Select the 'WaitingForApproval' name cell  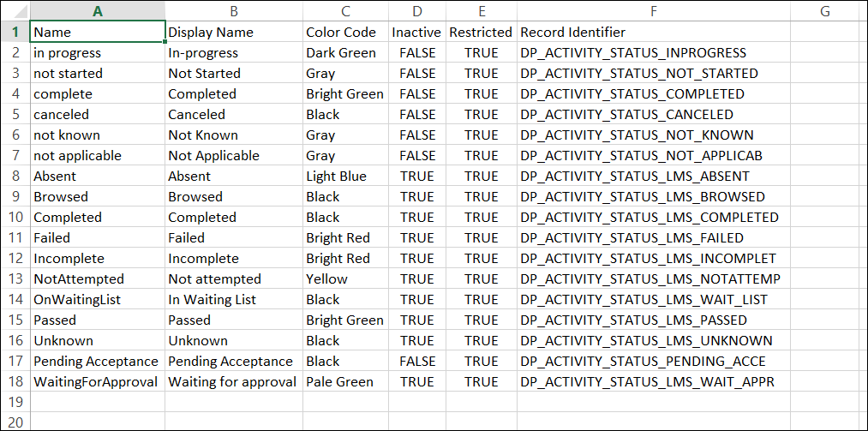pos(98,382)
